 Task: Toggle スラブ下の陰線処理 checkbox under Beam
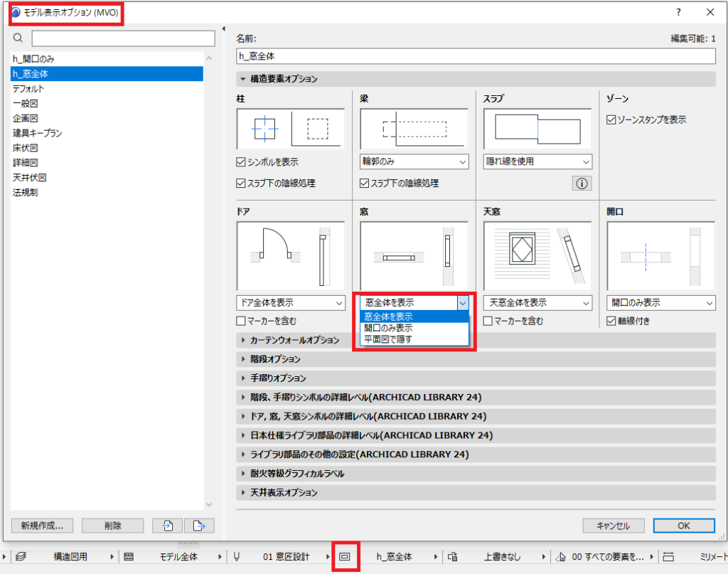(x=364, y=184)
